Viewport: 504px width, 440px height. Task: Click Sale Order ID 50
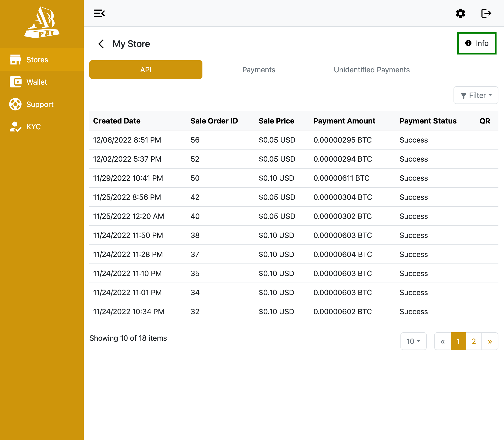point(195,178)
